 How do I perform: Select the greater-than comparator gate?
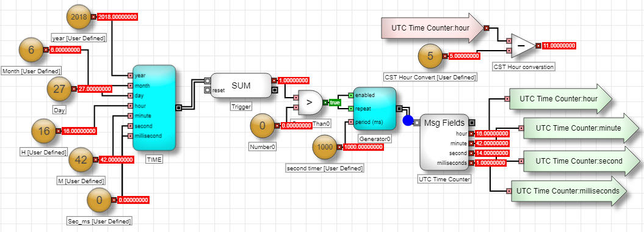tap(310, 102)
